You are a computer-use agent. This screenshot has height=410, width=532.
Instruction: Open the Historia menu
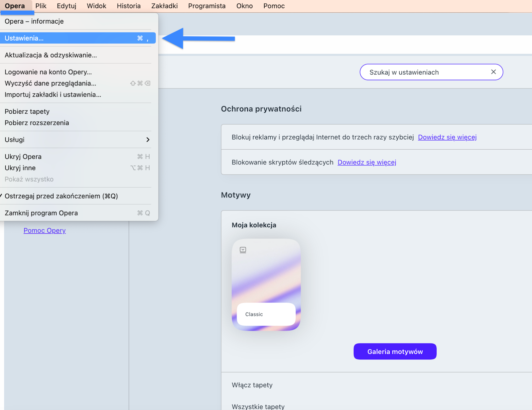(129, 6)
